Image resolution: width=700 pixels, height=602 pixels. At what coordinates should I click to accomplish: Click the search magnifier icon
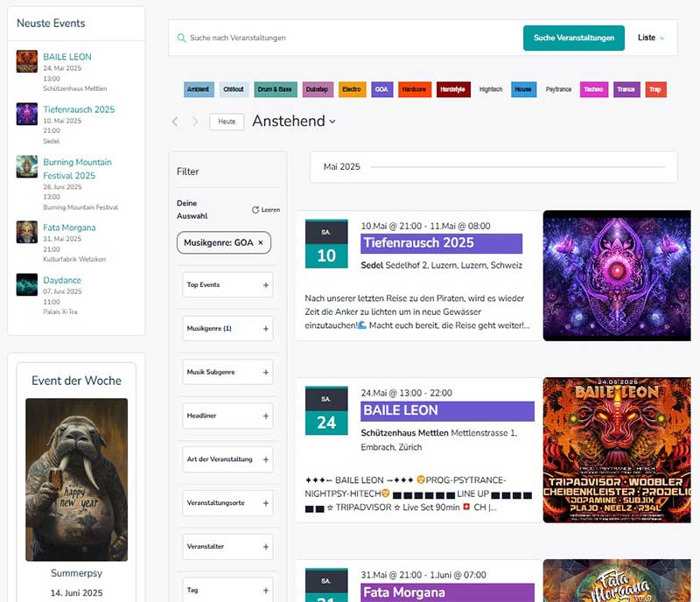click(x=181, y=38)
